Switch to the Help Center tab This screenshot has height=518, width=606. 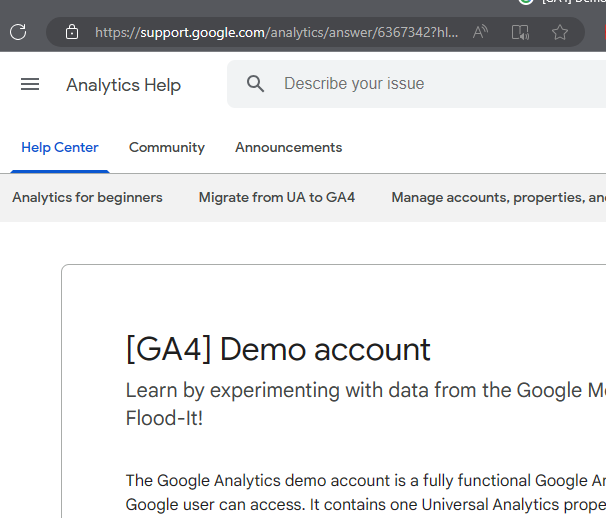click(x=60, y=148)
